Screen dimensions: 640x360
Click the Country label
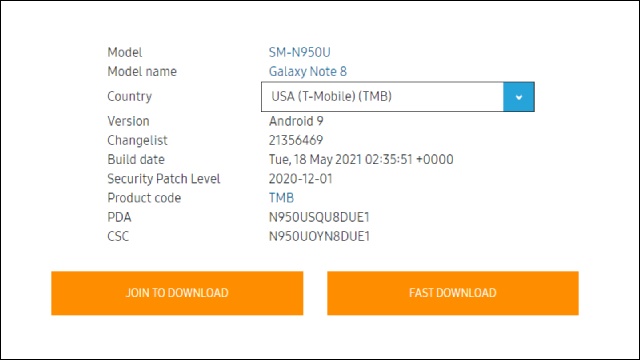(129, 97)
